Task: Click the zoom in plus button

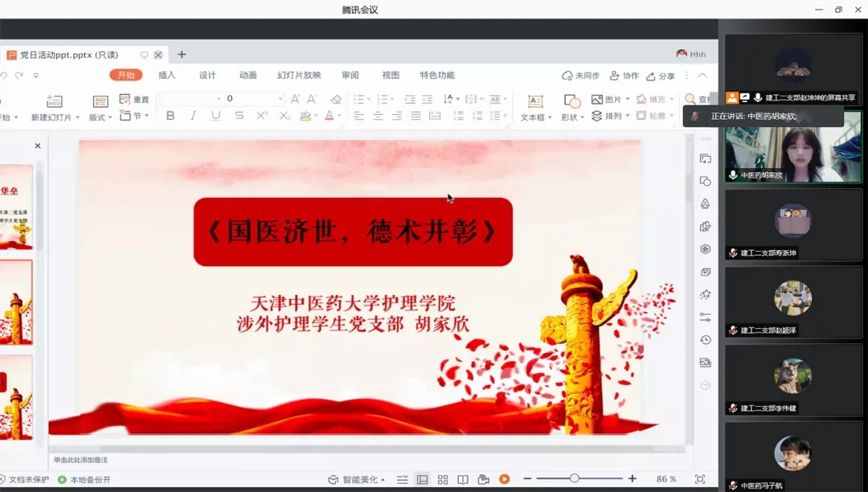Action: click(633, 478)
